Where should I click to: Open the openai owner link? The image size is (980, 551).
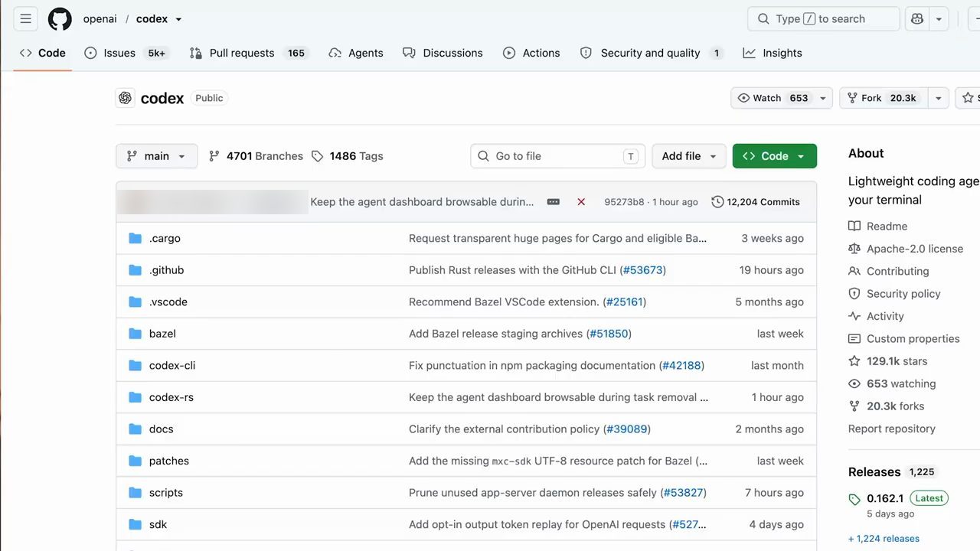[100, 19]
